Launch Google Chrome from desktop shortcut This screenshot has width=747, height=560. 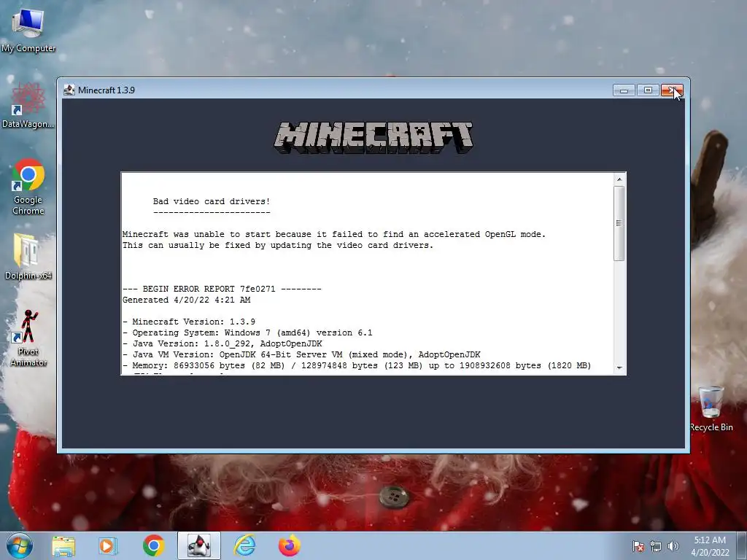click(28, 187)
